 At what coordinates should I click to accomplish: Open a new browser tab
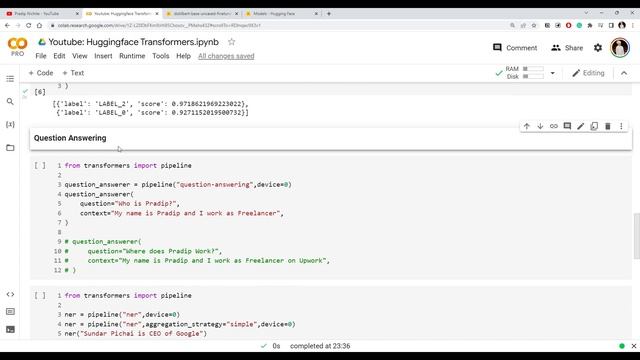click(329, 13)
